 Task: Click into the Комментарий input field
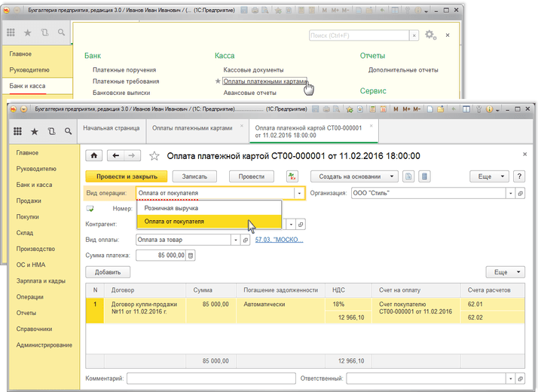tap(211, 378)
